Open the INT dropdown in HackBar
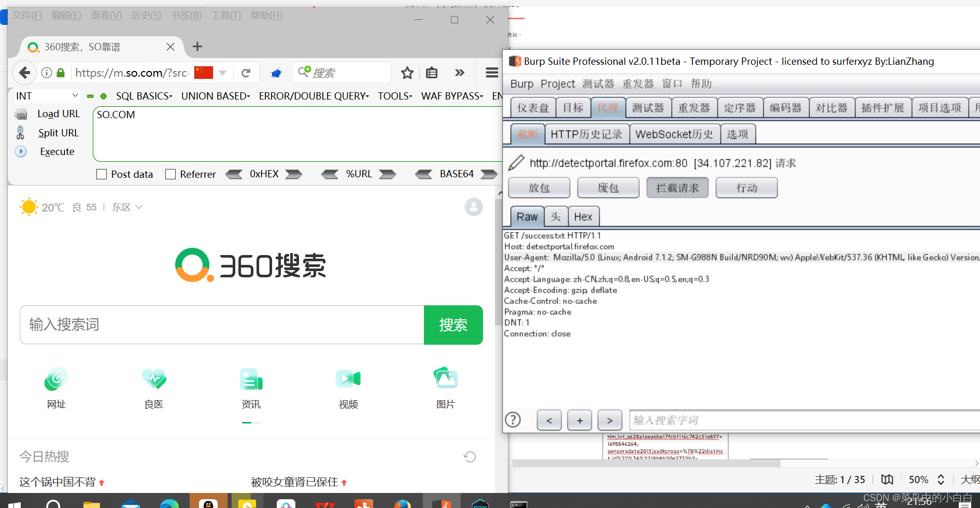Image resolution: width=980 pixels, height=508 pixels. [x=46, y=96]
